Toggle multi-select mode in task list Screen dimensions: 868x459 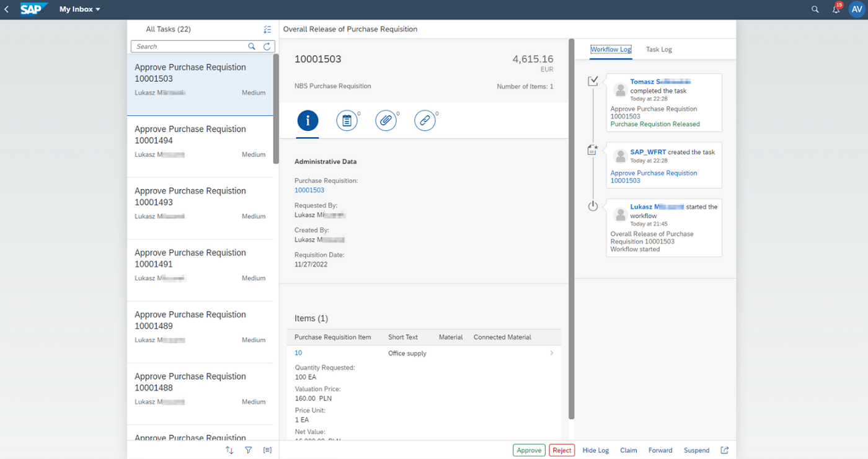267,29
